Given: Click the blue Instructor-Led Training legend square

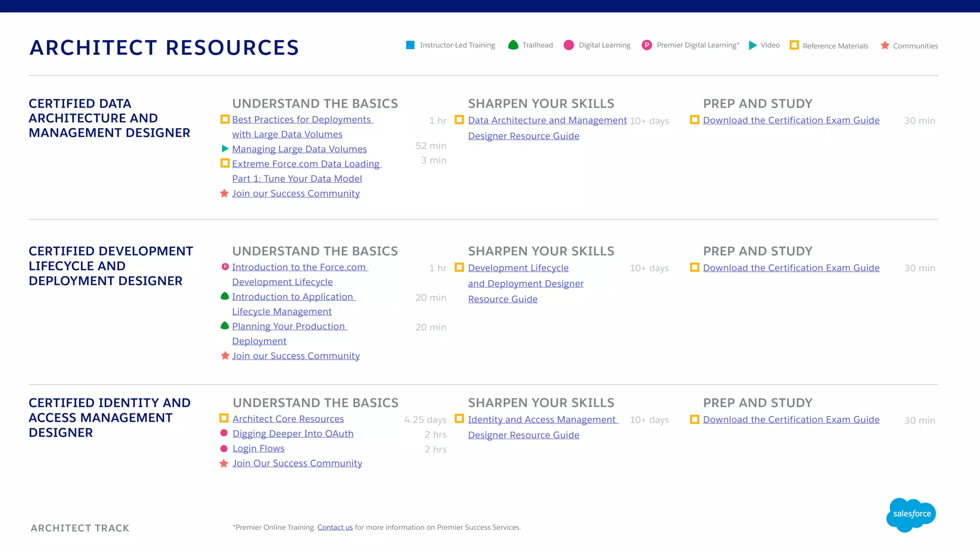Looking at the screenshot, I should click(410, 45).
